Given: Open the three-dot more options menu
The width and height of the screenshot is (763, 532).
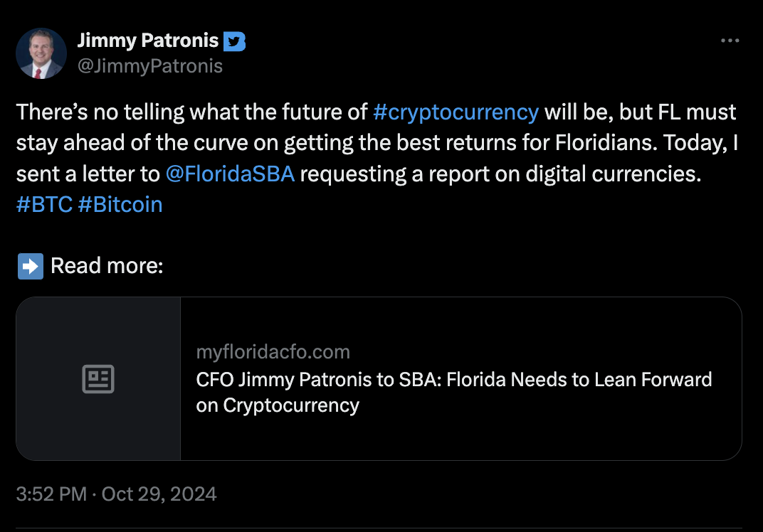Looking at the screenshot, I should pyautogui.click(x=730, y=41).
